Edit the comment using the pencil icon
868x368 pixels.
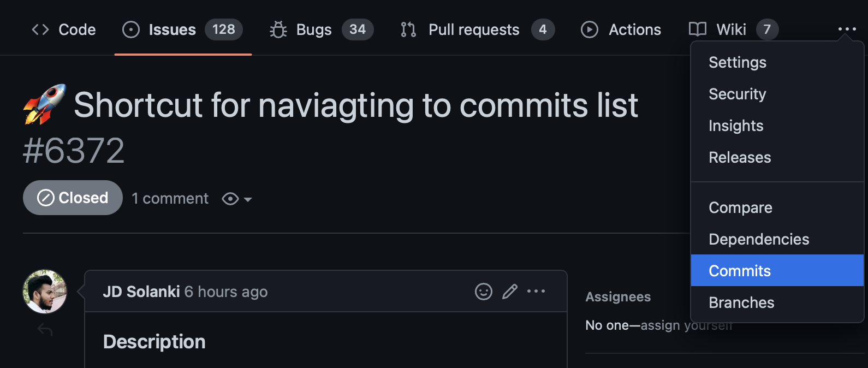click(x=510, y=292)
